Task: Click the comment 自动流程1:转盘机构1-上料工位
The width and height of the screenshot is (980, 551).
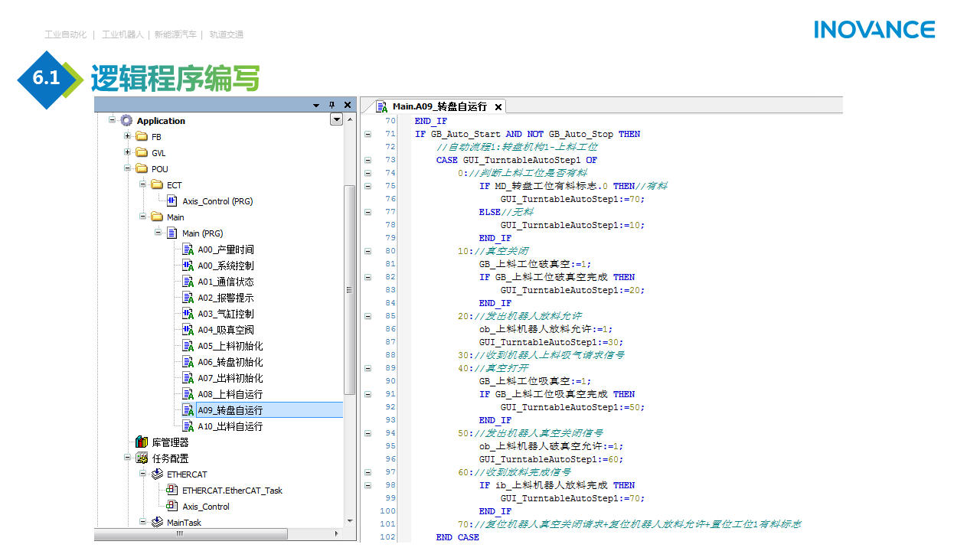Action: 517,147
